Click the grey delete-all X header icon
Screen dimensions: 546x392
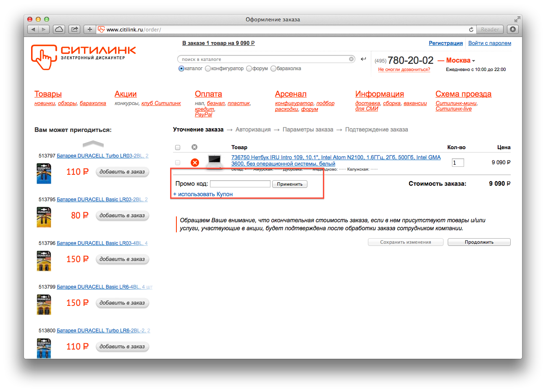click(x=194, y=147)
